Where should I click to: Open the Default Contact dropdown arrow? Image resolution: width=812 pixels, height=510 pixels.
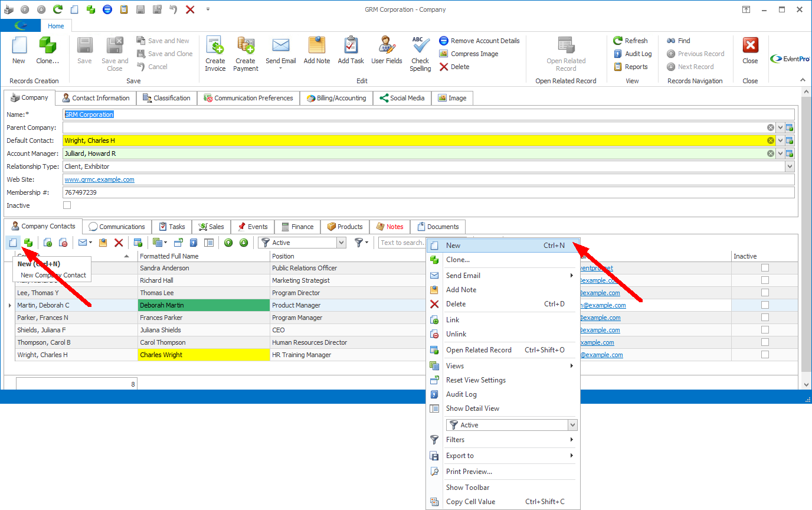pos(780,140)
